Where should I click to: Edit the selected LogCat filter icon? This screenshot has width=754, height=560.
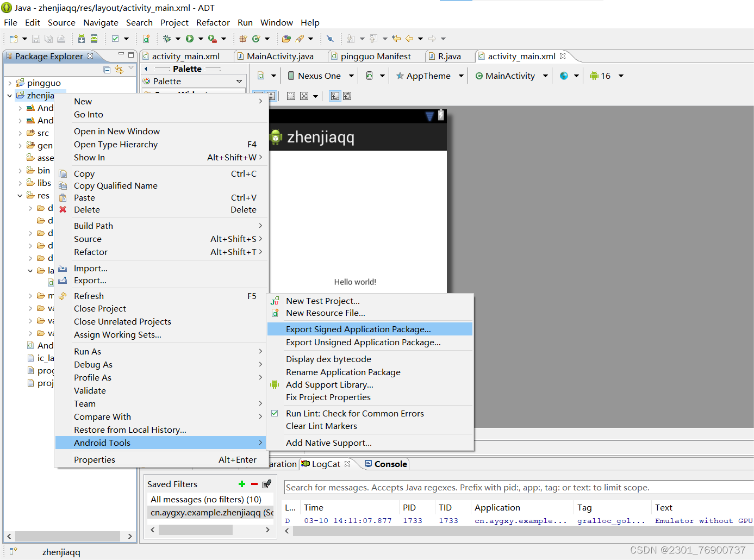267,484
